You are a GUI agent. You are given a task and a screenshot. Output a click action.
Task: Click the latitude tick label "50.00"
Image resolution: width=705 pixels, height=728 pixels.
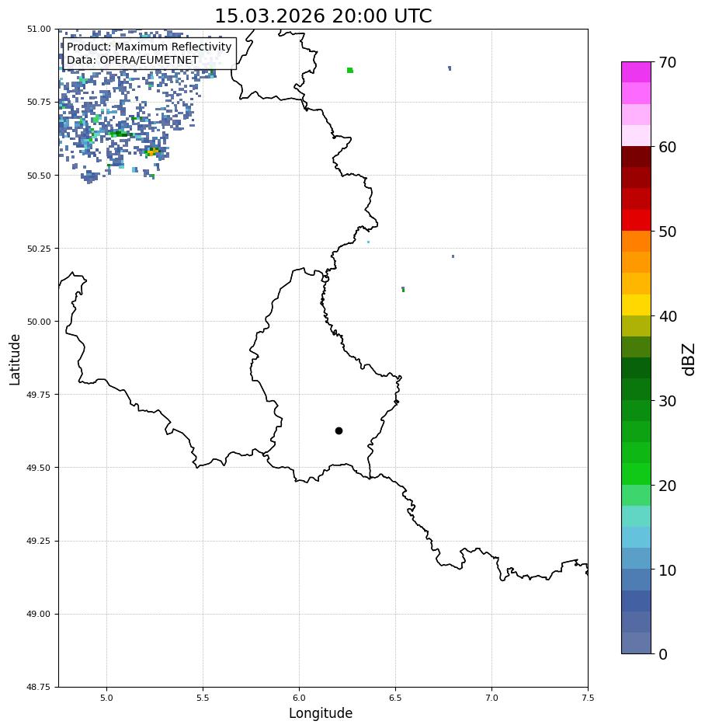[x=39, y=322]
